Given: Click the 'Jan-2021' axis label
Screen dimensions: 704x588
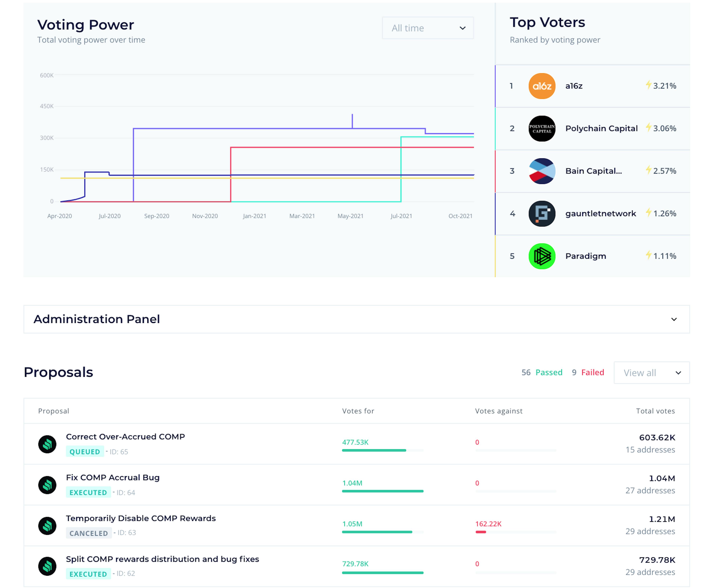Looking at the screenshot, I should pos(254,216).
